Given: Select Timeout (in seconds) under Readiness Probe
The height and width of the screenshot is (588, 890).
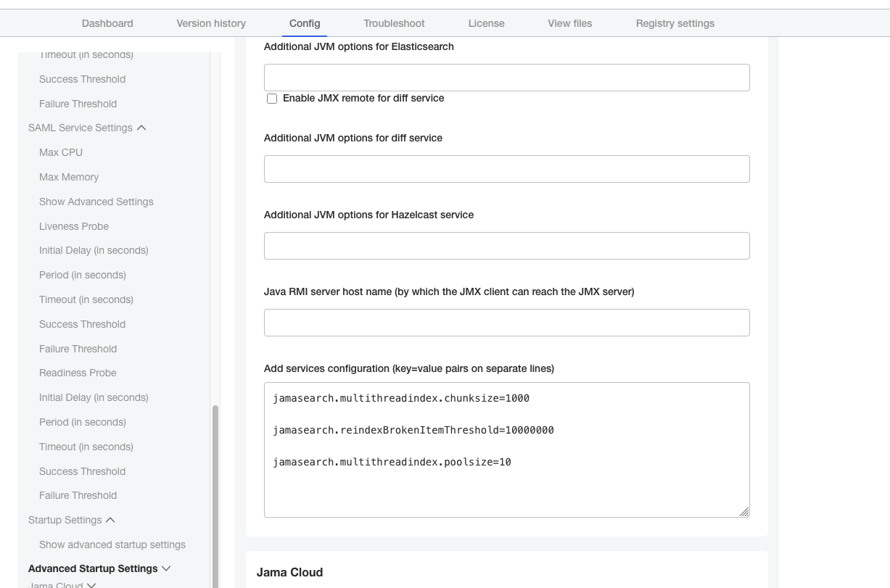Looking at the screenshot, I should click(86, 447).
